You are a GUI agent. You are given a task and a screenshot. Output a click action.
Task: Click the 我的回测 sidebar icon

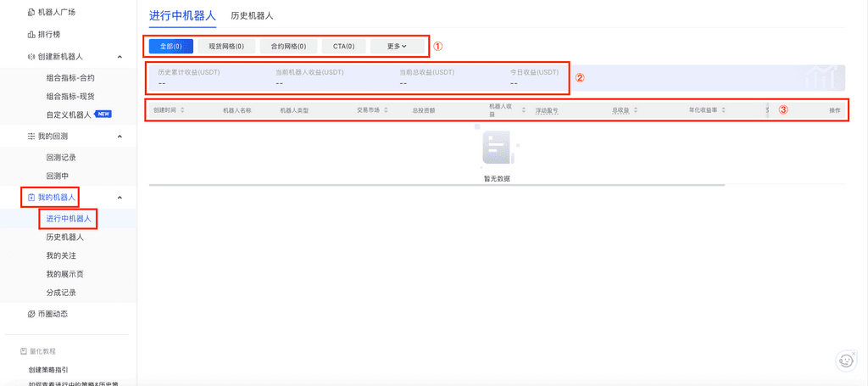[31, 137]
